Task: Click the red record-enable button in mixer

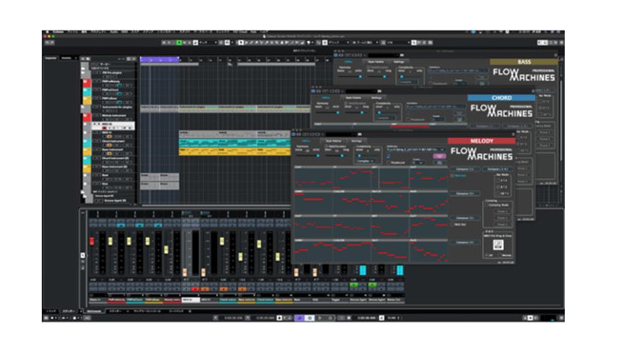Action: [195, 289]
